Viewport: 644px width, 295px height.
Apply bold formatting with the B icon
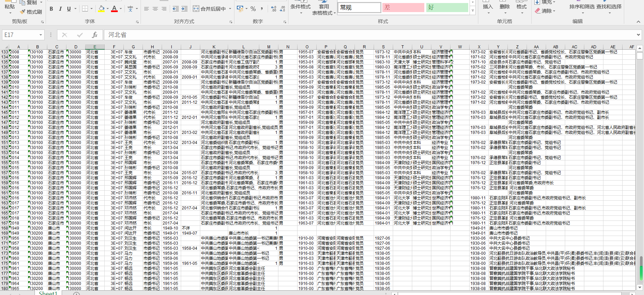(51, 9)
